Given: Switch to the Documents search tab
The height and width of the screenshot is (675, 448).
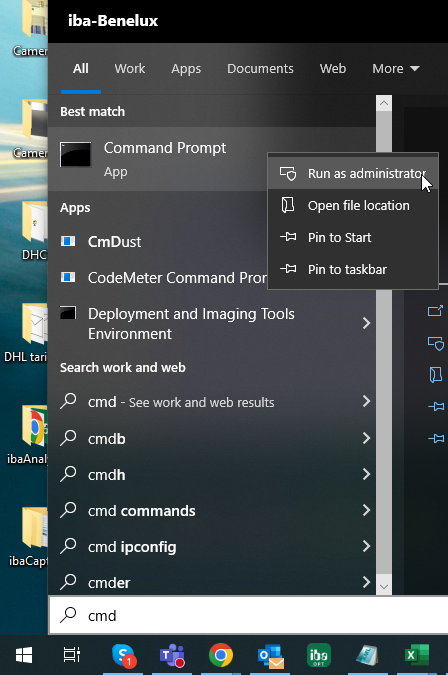Looking at the screenshot, I should 260,68.
